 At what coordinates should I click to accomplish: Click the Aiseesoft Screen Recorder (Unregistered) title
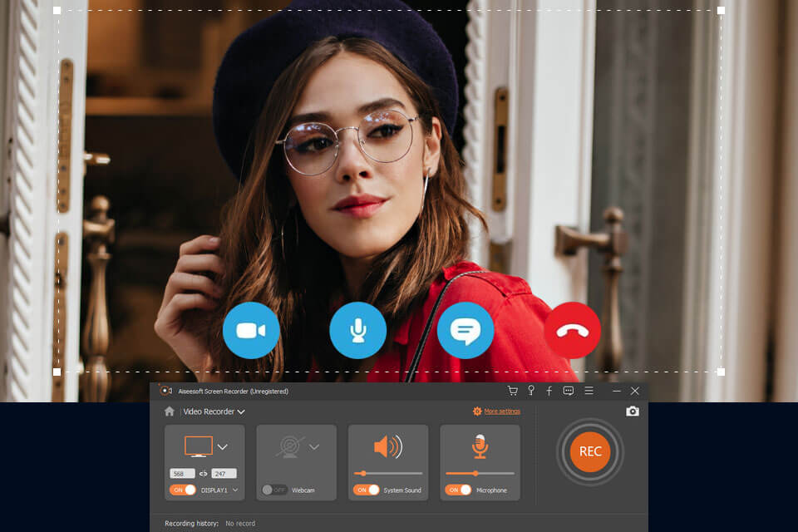tap(233, 391)
